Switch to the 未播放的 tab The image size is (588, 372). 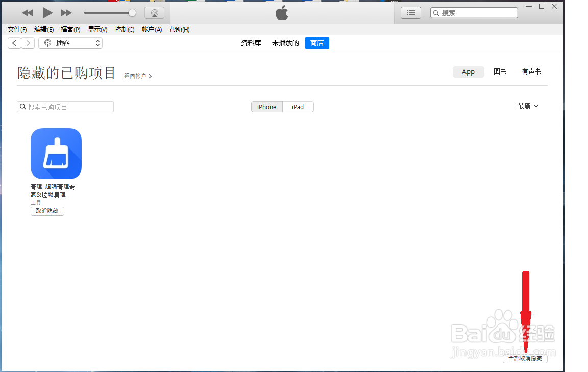(285, 43)
